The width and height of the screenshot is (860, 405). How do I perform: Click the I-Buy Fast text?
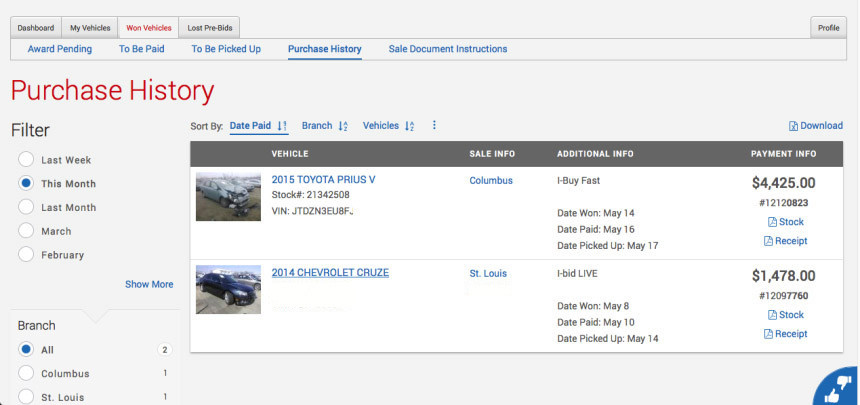click(579, 180)
